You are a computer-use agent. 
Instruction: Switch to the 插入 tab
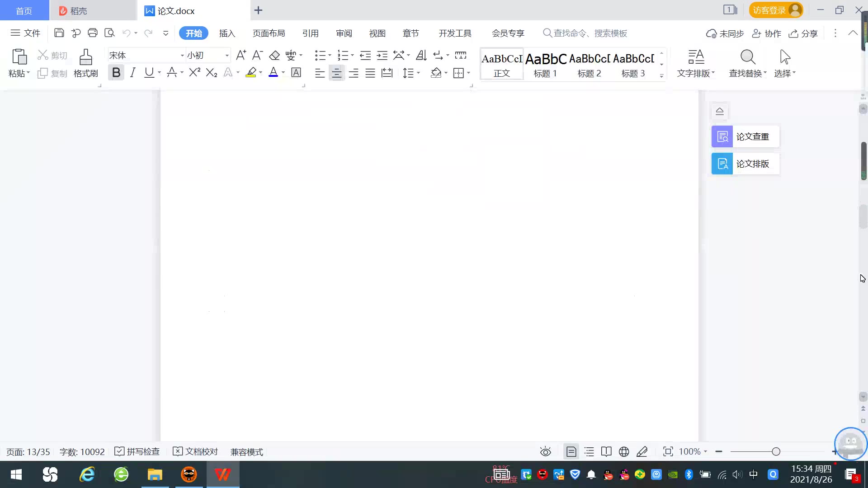pyautogui.click(x=227, y=33)
